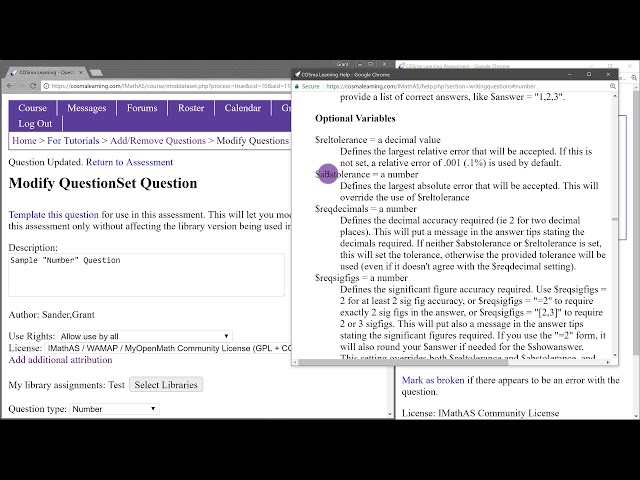Click the $reqsigfigs = a number text
This screenshot has height=480, width=640.
361,278
